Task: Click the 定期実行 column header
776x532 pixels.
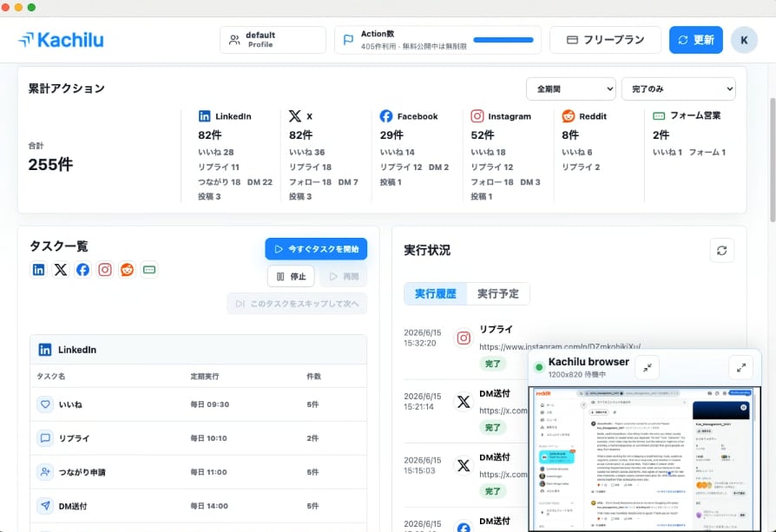Action: coord(204,376)
